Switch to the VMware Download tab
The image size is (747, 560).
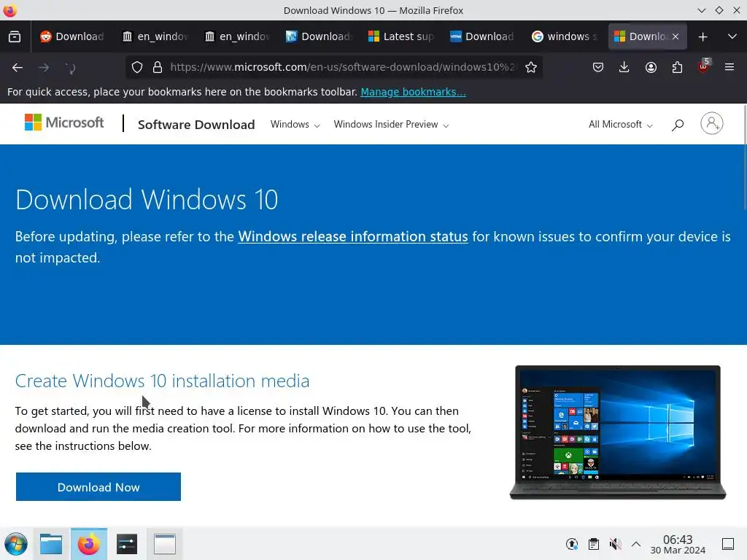[483, 36]
